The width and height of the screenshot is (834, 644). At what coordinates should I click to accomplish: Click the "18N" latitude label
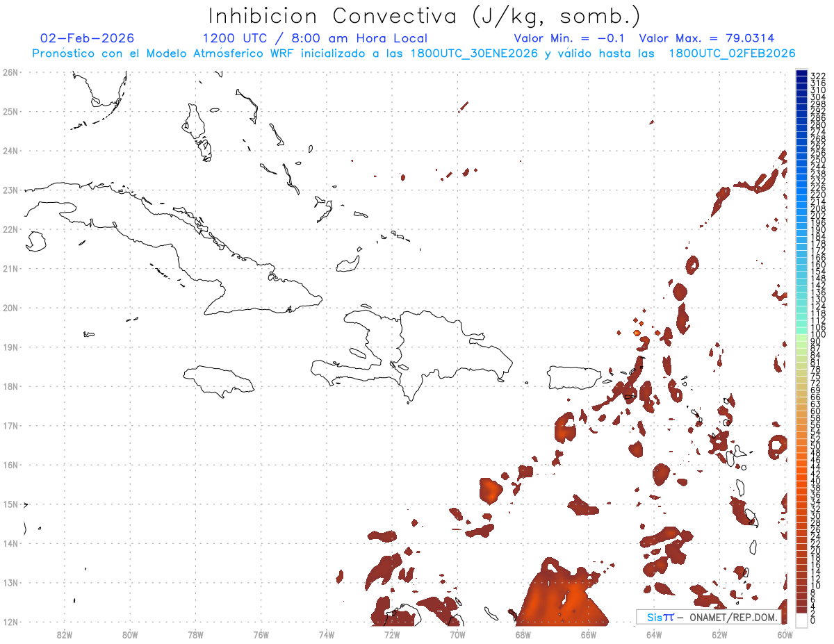pos(10,386)
